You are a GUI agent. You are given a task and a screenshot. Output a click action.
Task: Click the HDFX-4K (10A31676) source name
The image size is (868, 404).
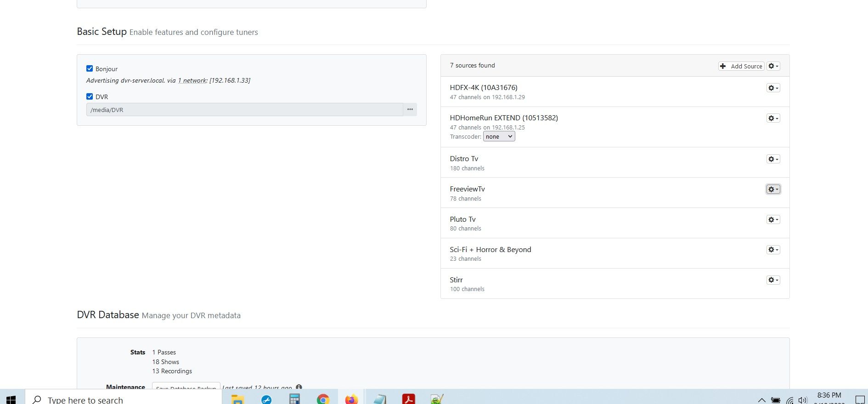point(484,87)
